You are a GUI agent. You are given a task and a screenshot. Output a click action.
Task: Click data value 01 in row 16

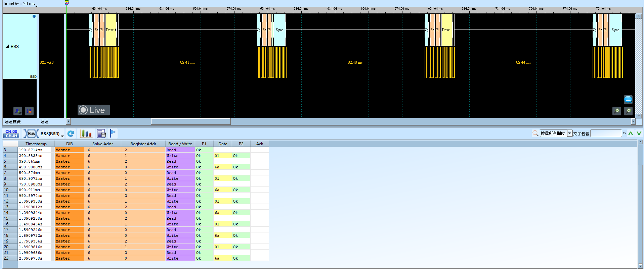[x=223, y=224]
